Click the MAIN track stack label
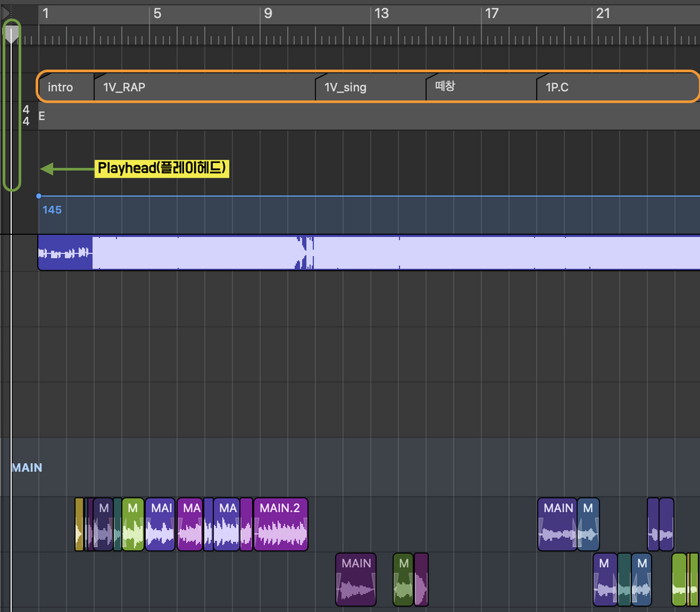The height and width of the screenshot is (612, 700). tap(27, 467)
